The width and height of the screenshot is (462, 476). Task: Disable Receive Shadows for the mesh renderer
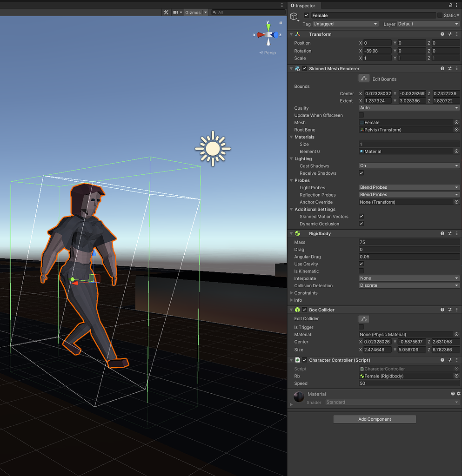click(361, 173)
